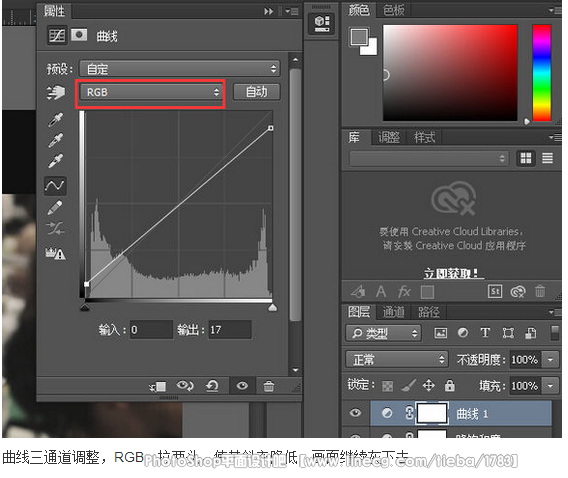The image size is (568, 478).
Task: Click the 输入 input value field
Action: point(151,330)
